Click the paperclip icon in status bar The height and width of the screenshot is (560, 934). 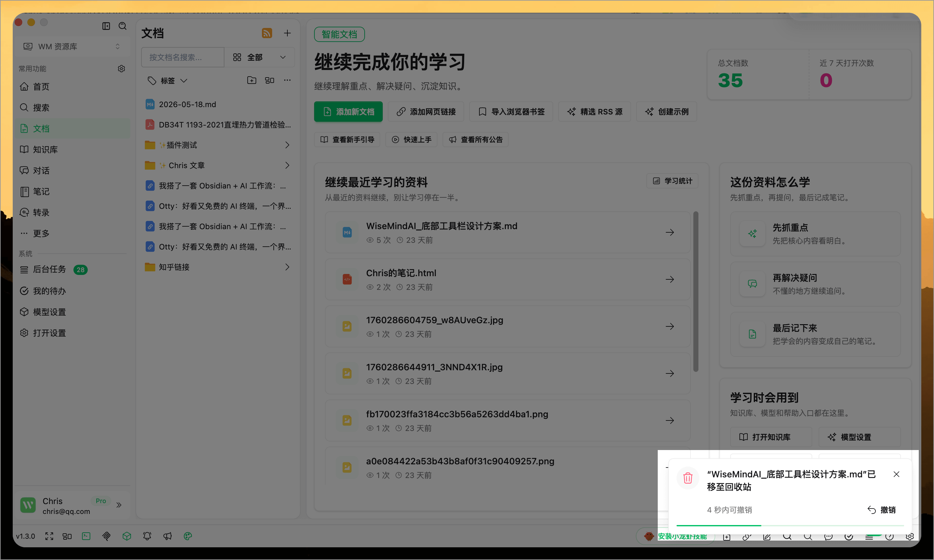(x=106, y=536)
